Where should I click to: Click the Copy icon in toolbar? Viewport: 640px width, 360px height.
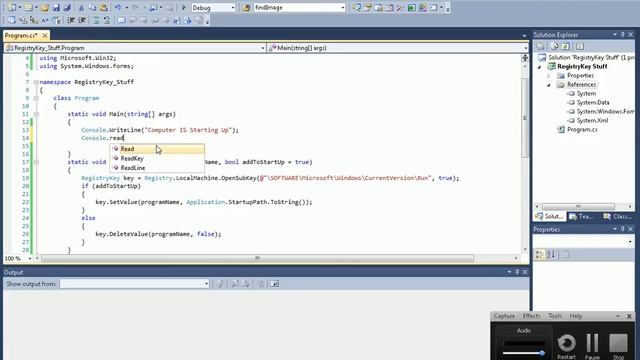click(x=92, y=7)
